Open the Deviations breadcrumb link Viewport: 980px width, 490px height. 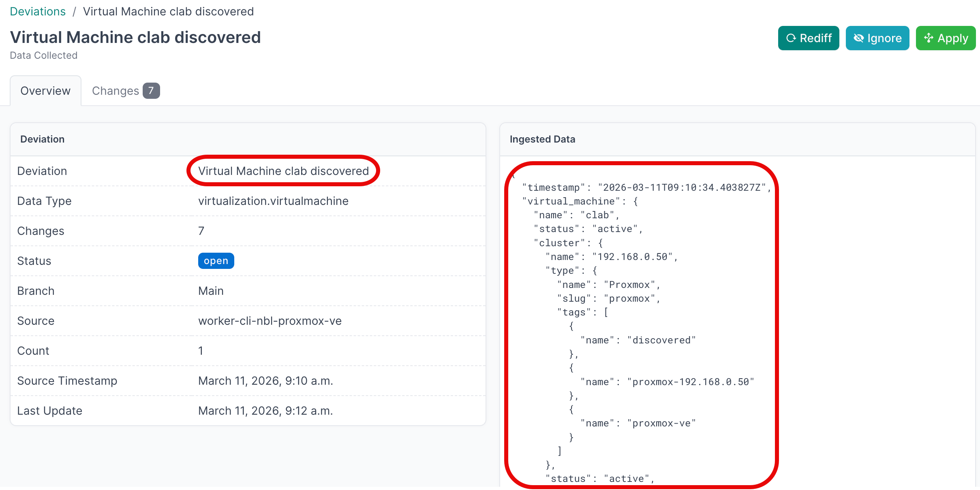[37, 11]
